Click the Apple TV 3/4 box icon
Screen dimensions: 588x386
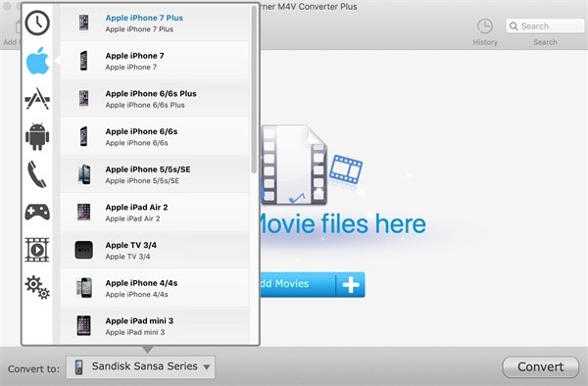83,250
